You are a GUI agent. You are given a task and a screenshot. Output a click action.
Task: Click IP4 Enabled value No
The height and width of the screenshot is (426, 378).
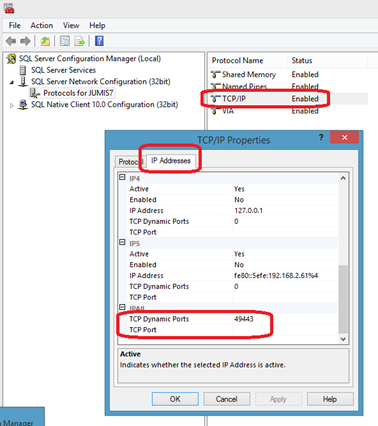point(239,200)
